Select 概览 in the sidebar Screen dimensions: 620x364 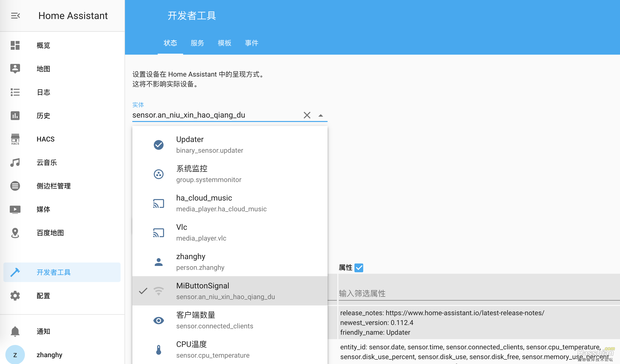pos(62,45)
